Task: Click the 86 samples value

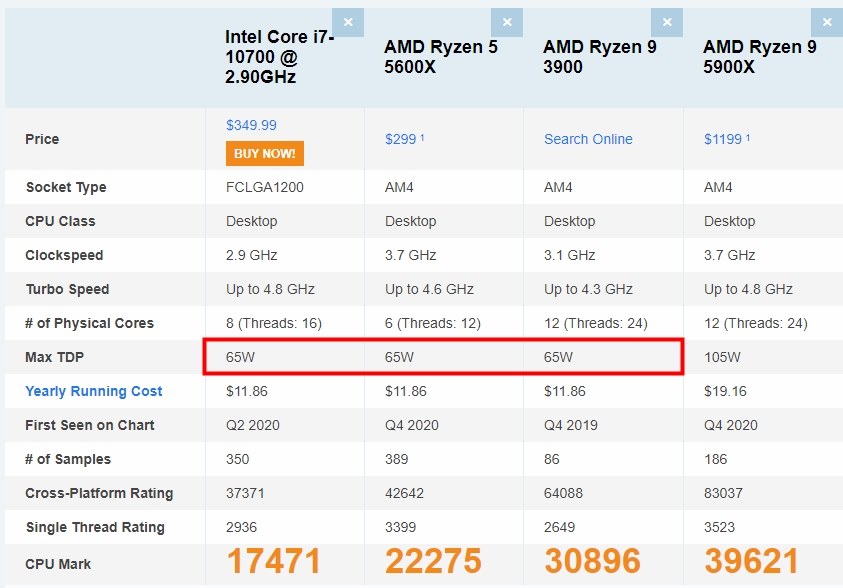Action: pyautogui.click(x=552, y=459)
